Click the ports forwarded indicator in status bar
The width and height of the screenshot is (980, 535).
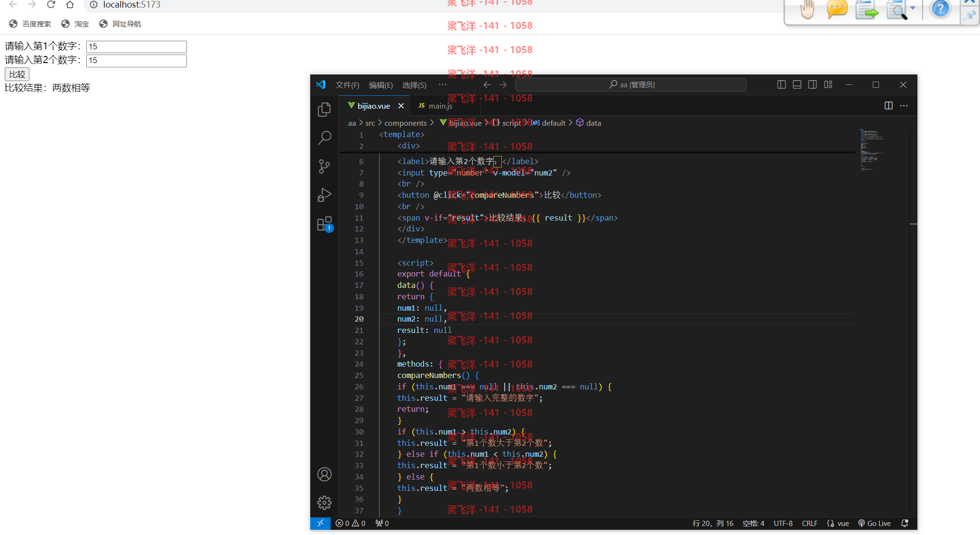(382, 523)
